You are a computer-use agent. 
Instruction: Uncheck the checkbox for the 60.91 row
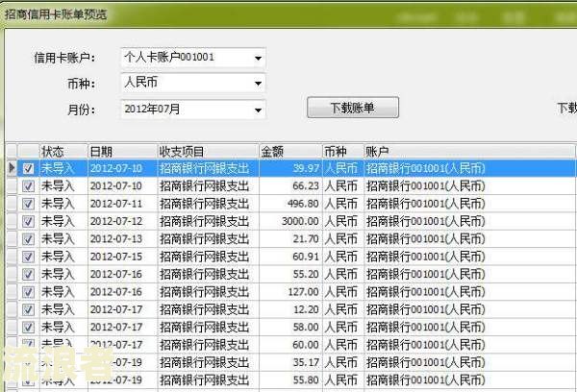point(28,257)
